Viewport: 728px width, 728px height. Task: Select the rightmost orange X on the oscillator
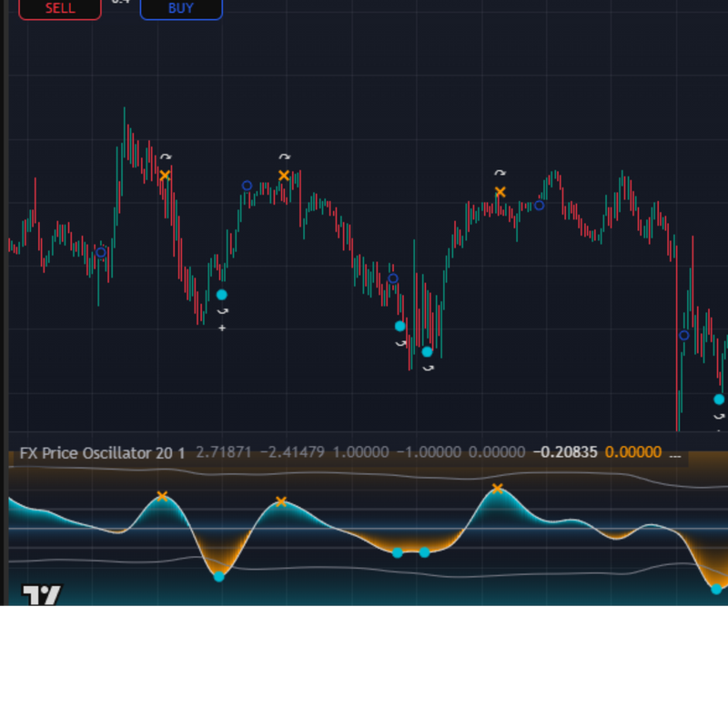tap(497, 489)
